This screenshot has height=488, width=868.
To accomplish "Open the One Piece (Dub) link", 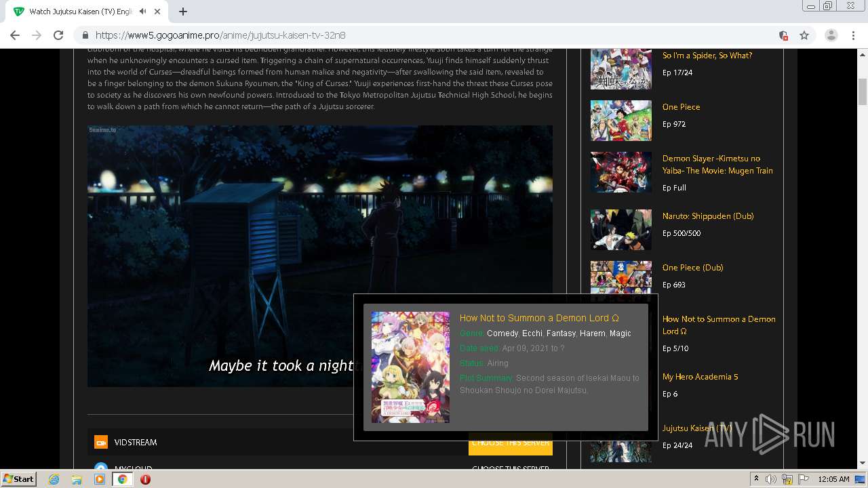I will [693, 268].
